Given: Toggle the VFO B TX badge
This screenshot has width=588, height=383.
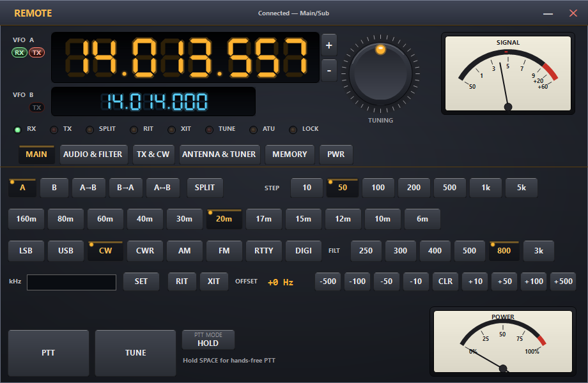Looking at the screenshot, I should 37,107.
